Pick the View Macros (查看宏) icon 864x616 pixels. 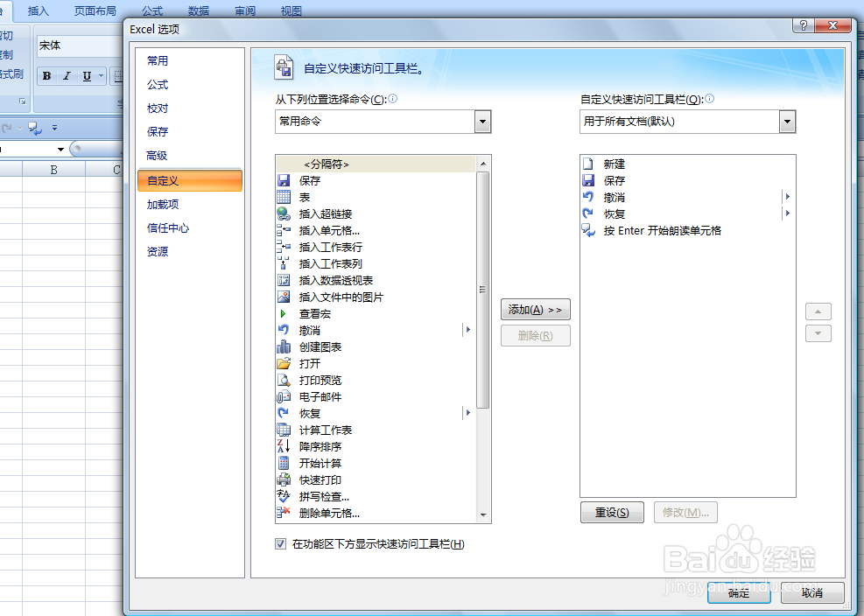(x=284, y=313)
